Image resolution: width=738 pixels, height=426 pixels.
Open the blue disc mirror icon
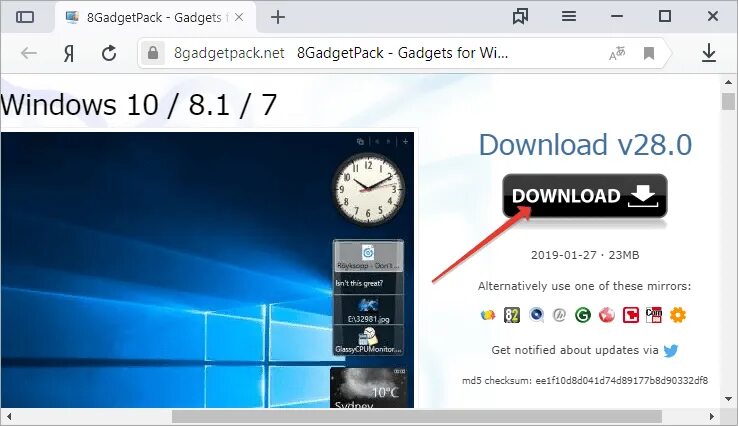(x=536, y=314)
